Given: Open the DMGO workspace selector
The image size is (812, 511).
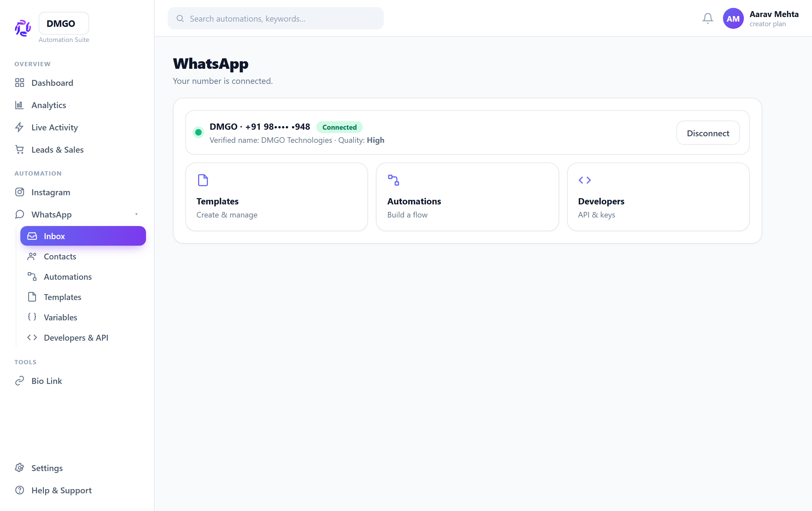Looking at the screenshot, I should 64,23.
